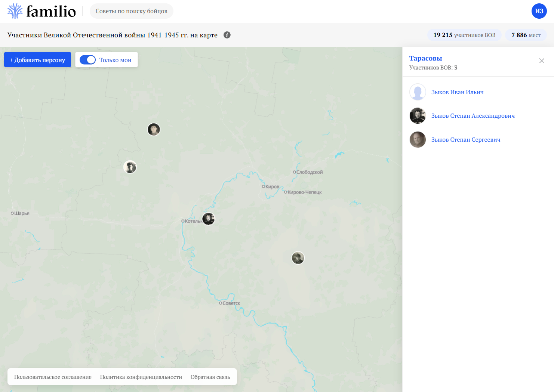This screenshot has width=554, height=392.
Task: Open Политика конфиденциальности link
Action: point(141,377)
